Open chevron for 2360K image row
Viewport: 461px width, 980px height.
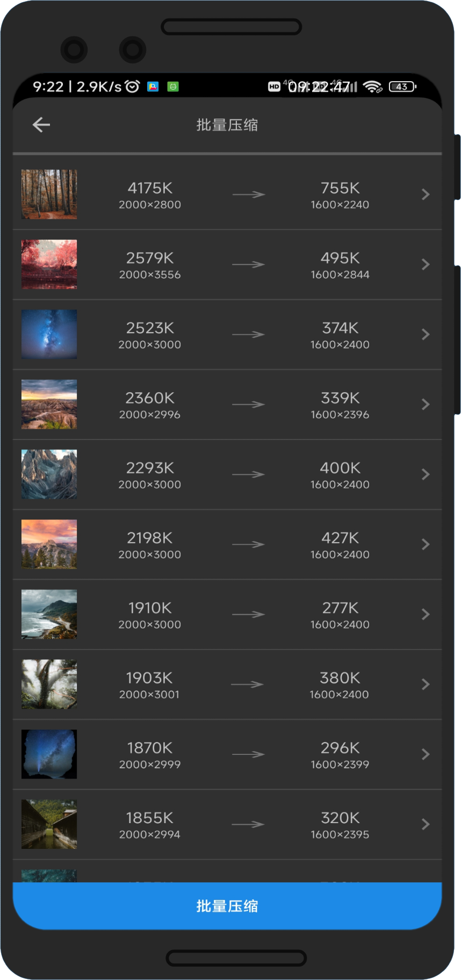point(426,405)
